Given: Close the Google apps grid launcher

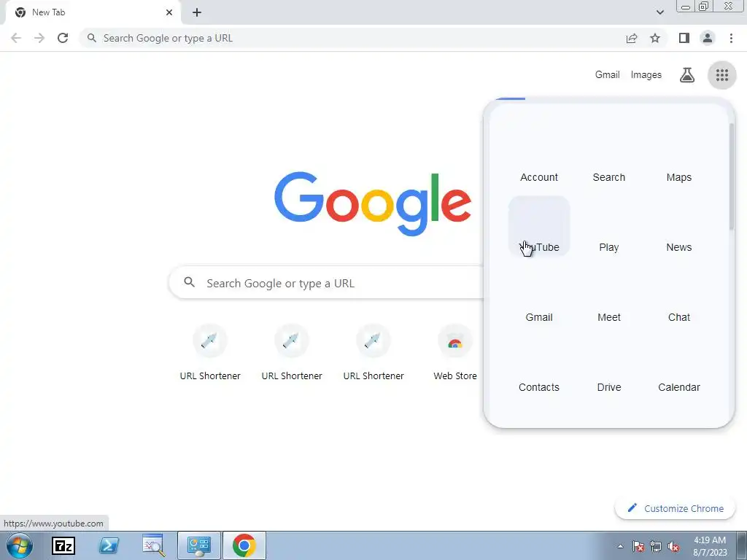Looking at the screenshot, I should tap(722, 75).
